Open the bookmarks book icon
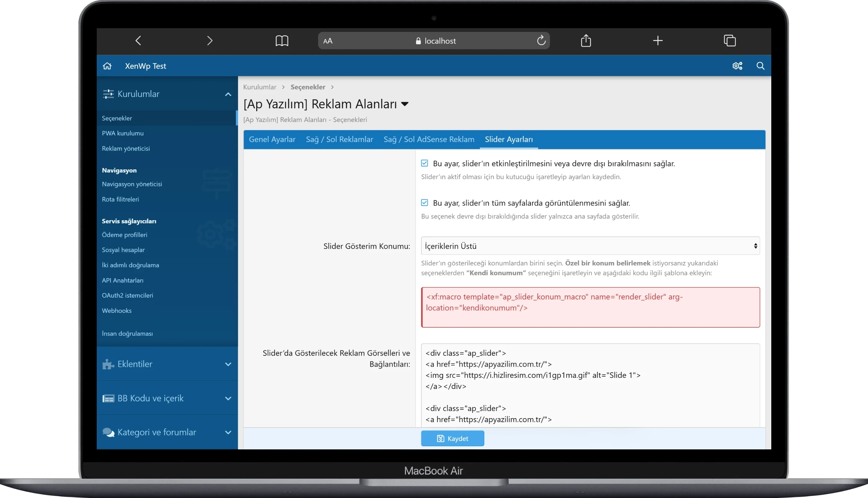 pos(282,41)
